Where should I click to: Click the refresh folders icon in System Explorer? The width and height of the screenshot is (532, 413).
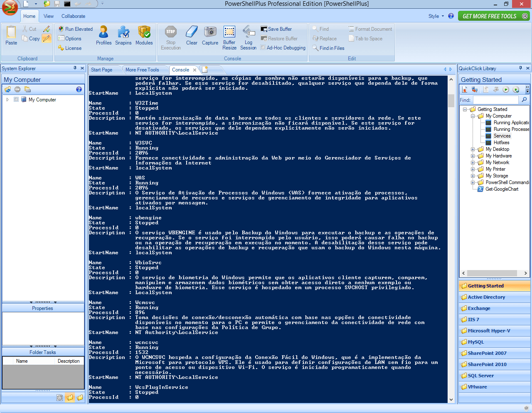(x=7, y=89)
